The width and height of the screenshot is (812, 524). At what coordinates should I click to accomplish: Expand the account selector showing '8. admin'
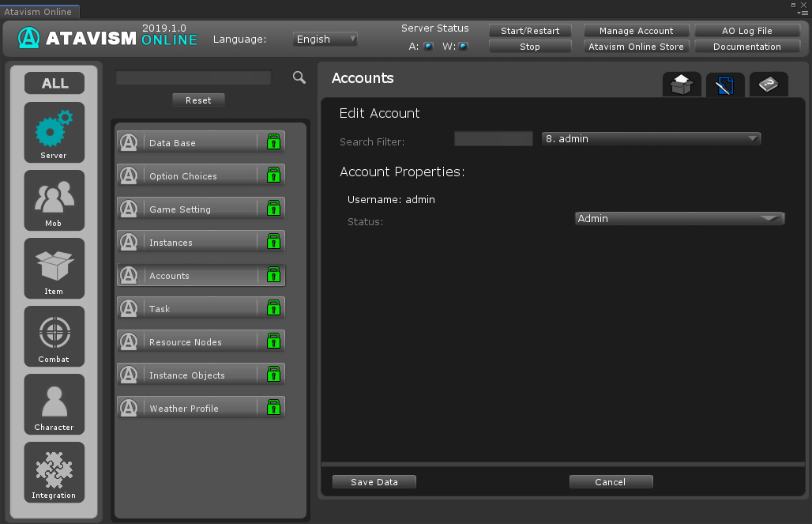tap(651, 138)
